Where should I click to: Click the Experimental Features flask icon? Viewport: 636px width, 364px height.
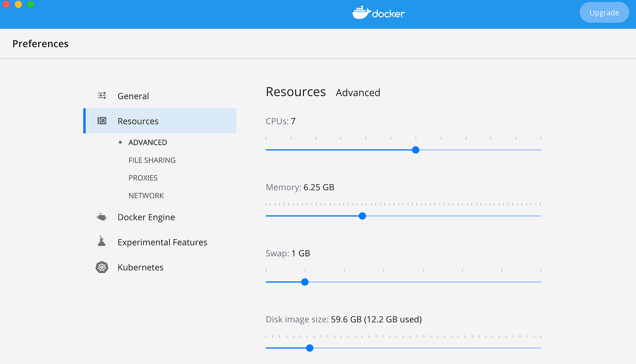(x=101, y=241)
